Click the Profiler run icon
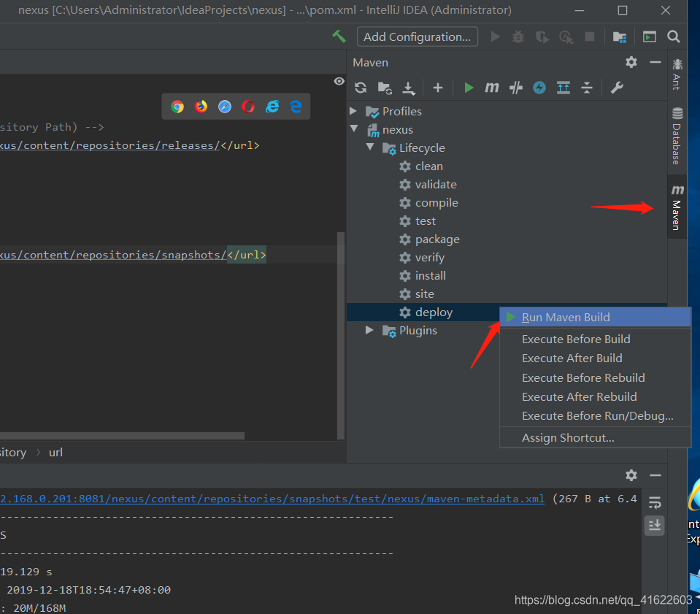Image resolution: width=700 pixels, height=614 pixels. coord(566,37)
